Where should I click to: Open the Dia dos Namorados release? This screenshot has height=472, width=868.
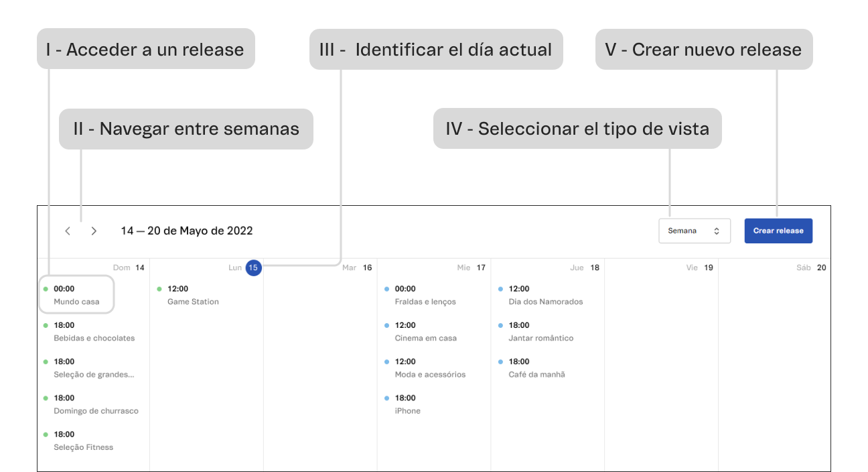click(545, 295)
